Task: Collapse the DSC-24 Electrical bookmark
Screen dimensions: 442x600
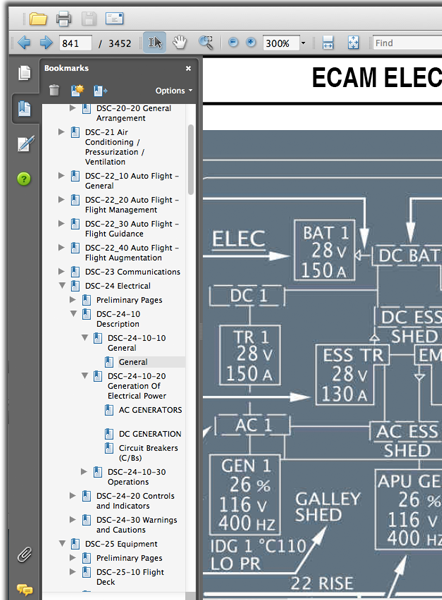Action: pos(62,285)
